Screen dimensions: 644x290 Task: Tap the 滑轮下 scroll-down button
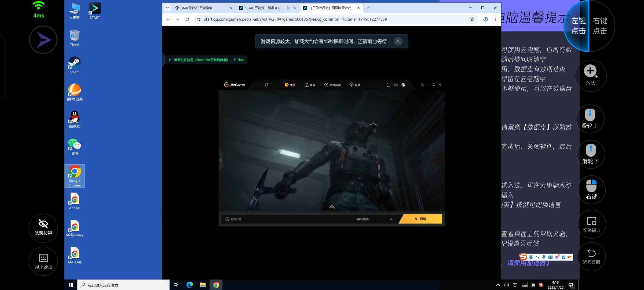(591, 154)
